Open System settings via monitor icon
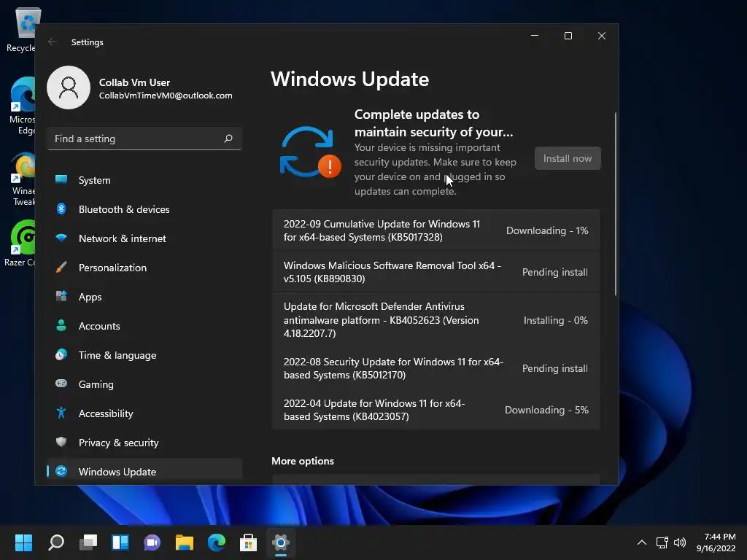 pyautogui.click(x=61, y=179)
